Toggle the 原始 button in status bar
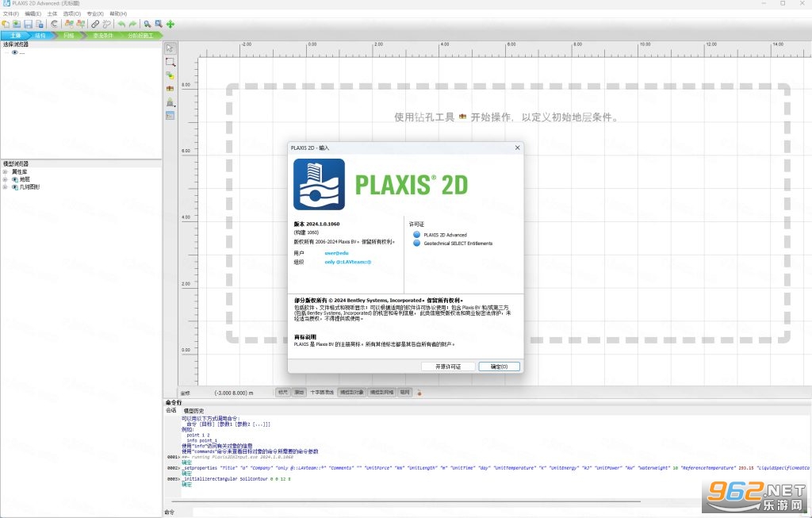 pyautogui.click(x=299, y=392)
